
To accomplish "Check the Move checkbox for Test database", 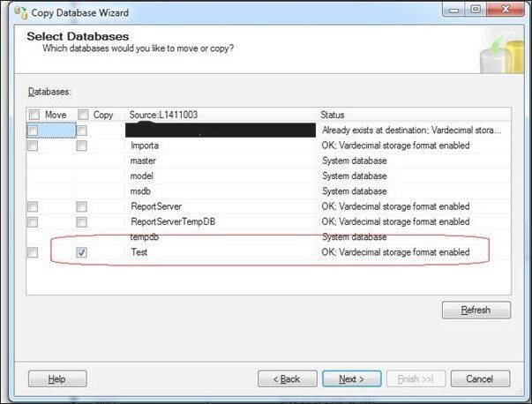I will point(34,252).
